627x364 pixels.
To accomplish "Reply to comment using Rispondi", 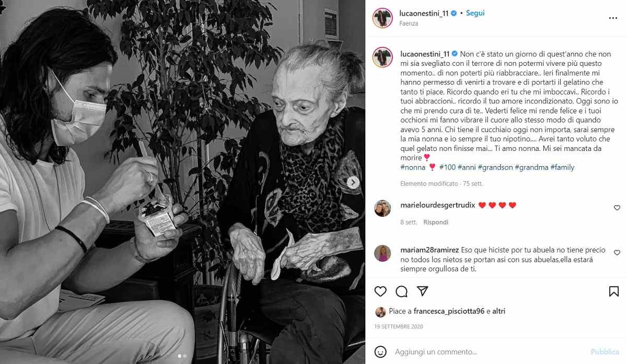I will click(x=436, y=222).
